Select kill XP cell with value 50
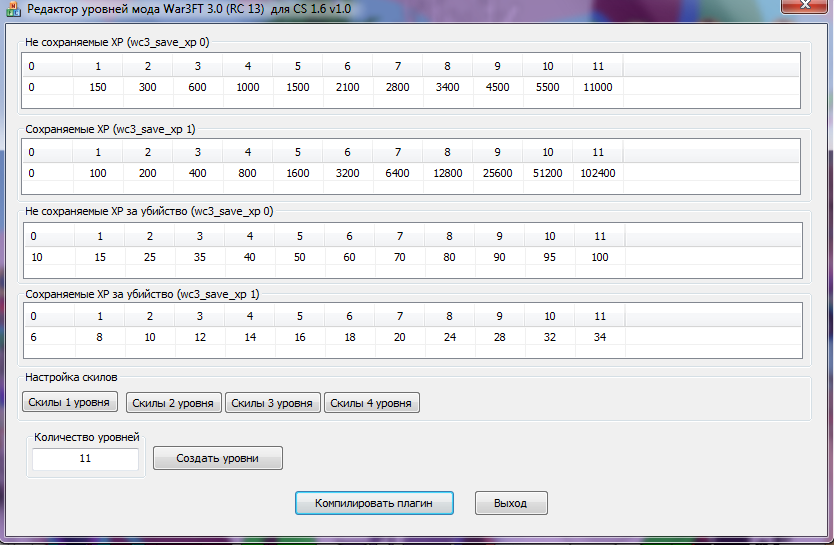 pos(299,257)
